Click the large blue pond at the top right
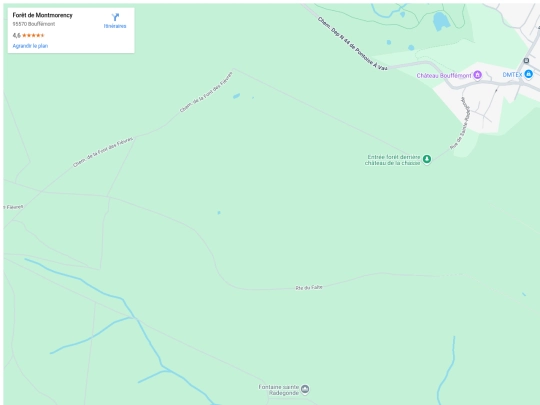The image size is (540, 405). pyautogui.click(x=441, y=21)
